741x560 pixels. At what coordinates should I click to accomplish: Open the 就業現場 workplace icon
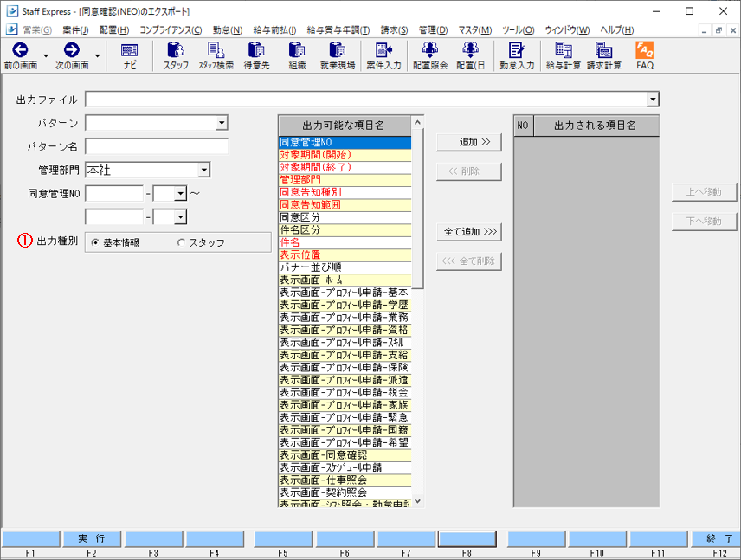click(x=338, y=55)
